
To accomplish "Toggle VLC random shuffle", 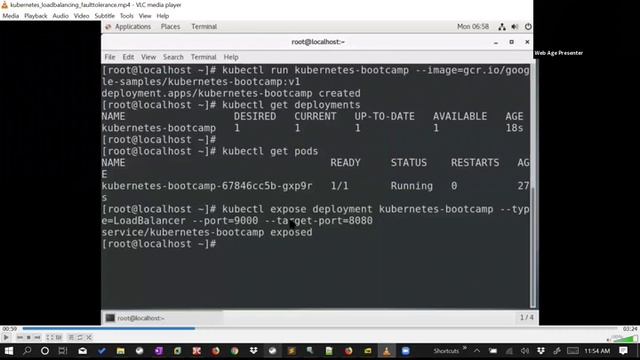I will (x=89, y=338).
